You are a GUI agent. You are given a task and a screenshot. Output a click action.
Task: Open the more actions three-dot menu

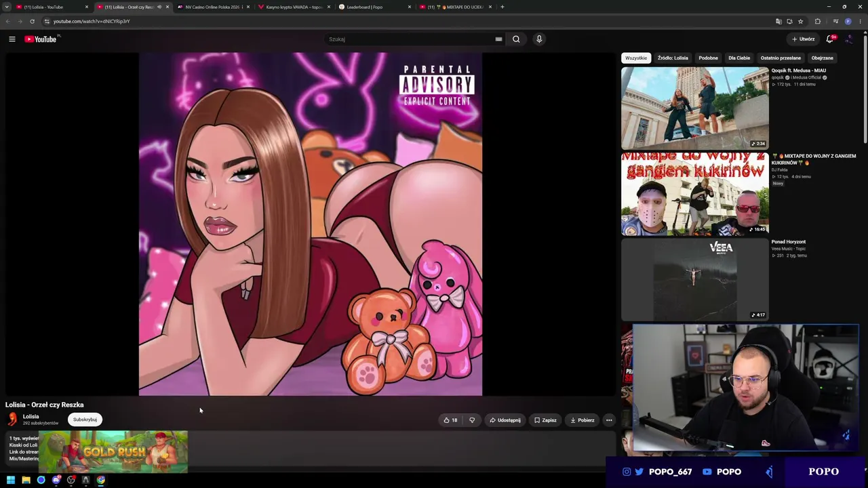609,420
